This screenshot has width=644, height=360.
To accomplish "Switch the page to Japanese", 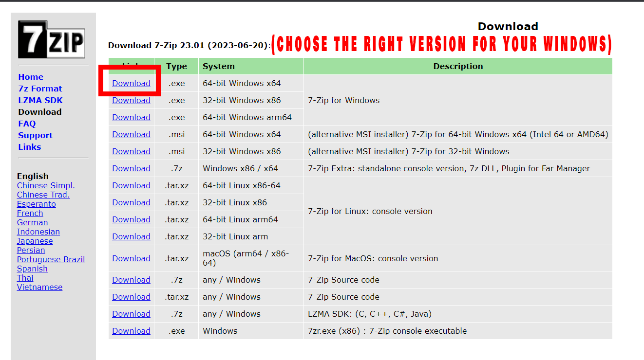I will pyautogui.click(x=35, y=240).
